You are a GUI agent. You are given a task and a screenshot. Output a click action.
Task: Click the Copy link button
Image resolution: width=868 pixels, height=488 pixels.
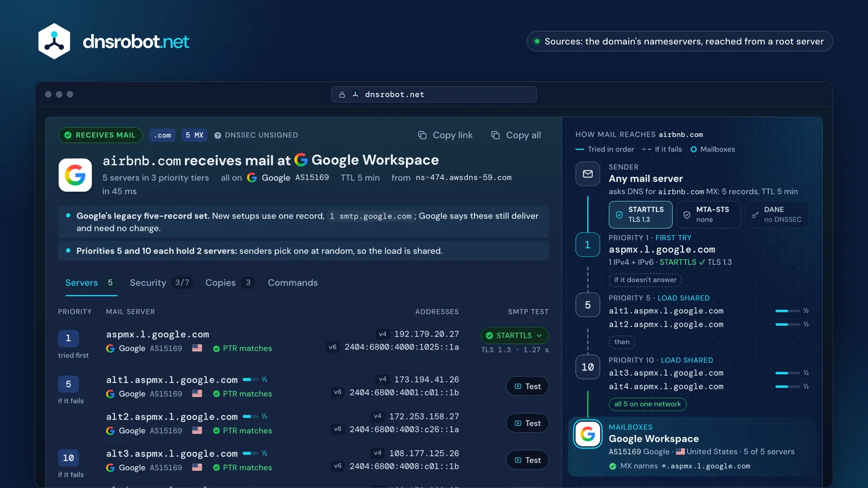coord(445,135)
